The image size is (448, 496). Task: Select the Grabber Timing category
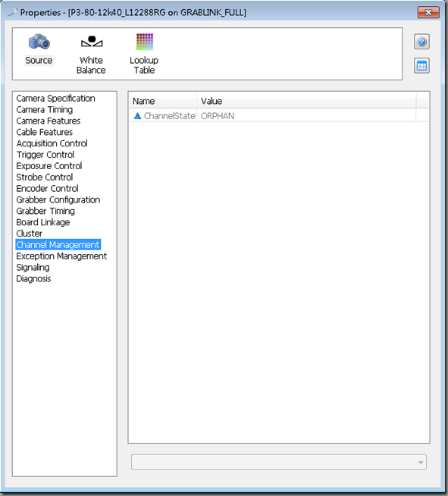coord(45,211)
